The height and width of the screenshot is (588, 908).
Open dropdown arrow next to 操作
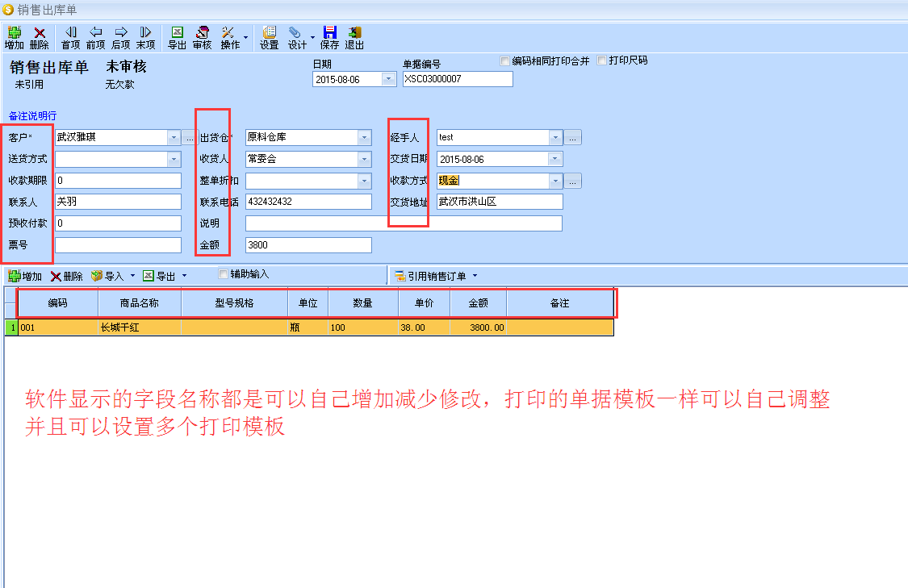(245, 38)
